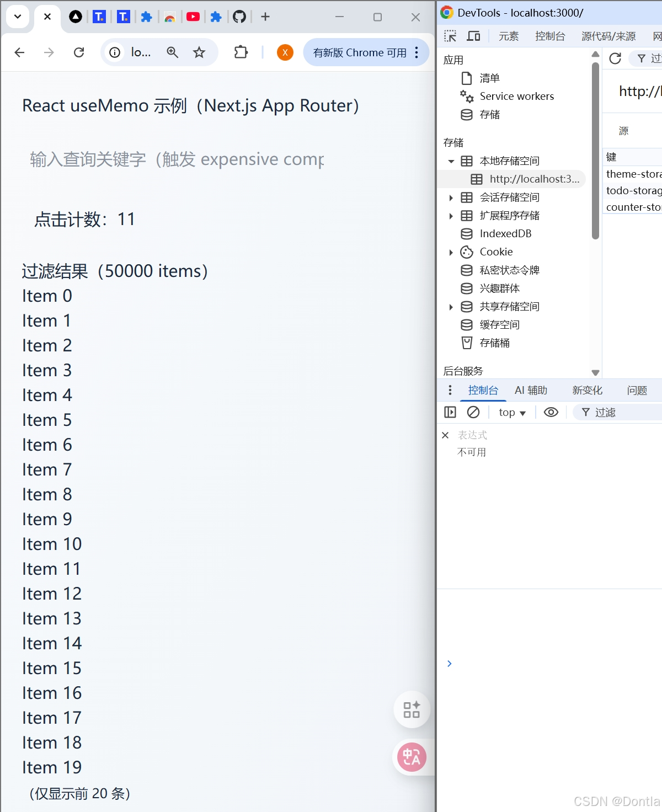Select the todo-storage key row
Screen dimensions: 662x812
click(633, 191)
